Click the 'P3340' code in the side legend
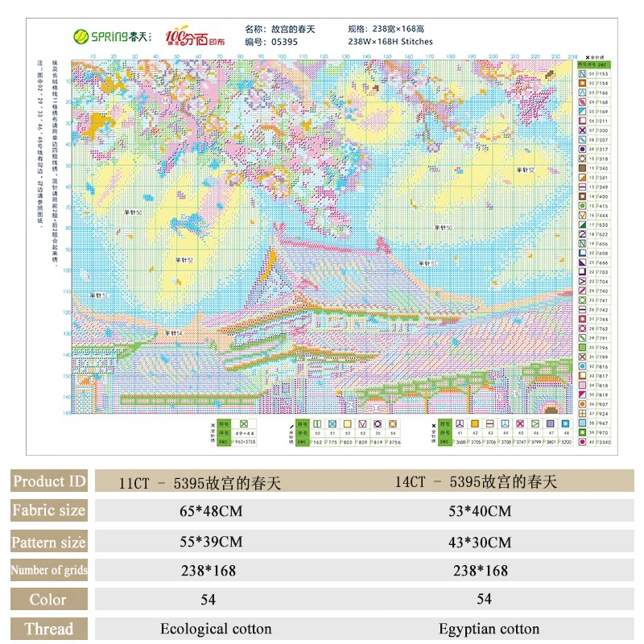644x644 pixels. pyautogui.click(x=603, y=442)
